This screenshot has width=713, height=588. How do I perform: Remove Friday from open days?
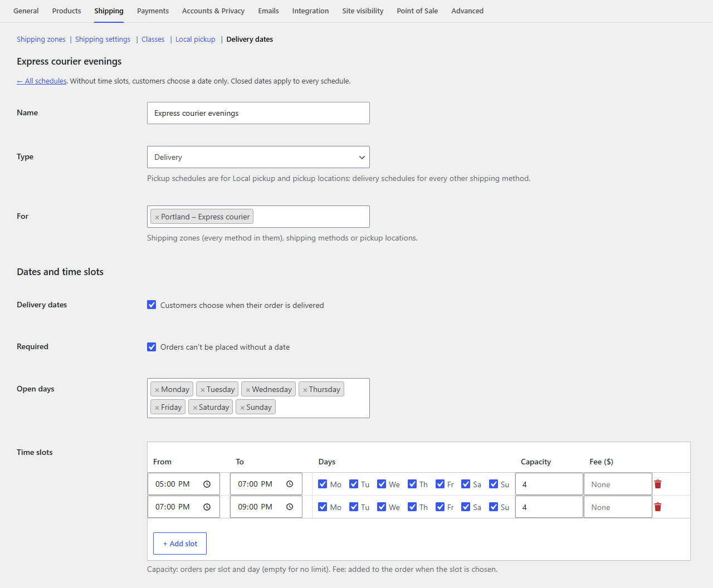pos(157,408)
